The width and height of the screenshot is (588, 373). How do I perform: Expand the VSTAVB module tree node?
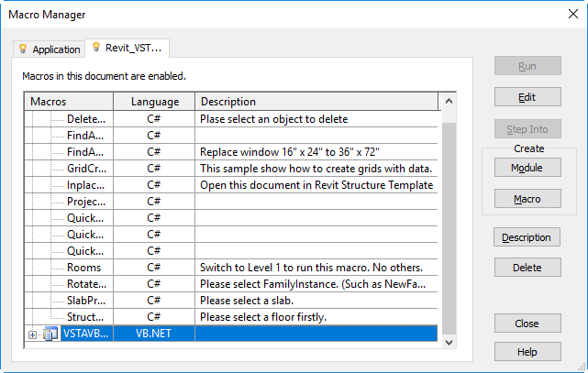[33, 335]
